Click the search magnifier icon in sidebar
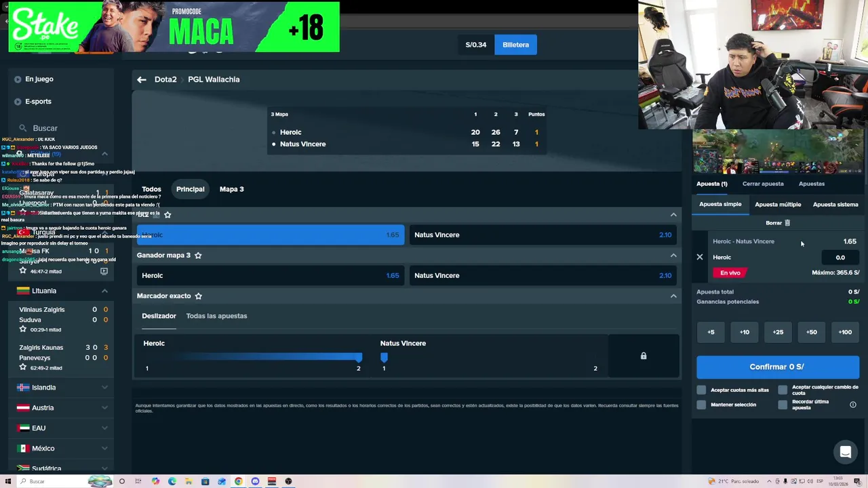The width and height of the screenshot is (868, 488). (23, 128)
